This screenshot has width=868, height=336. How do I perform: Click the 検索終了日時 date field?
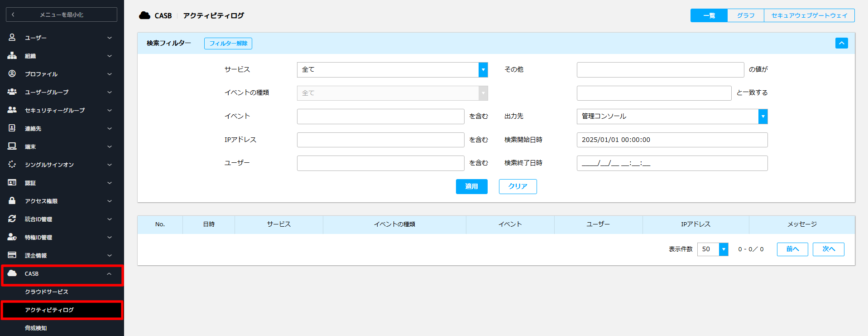click(x=672, y=163)
